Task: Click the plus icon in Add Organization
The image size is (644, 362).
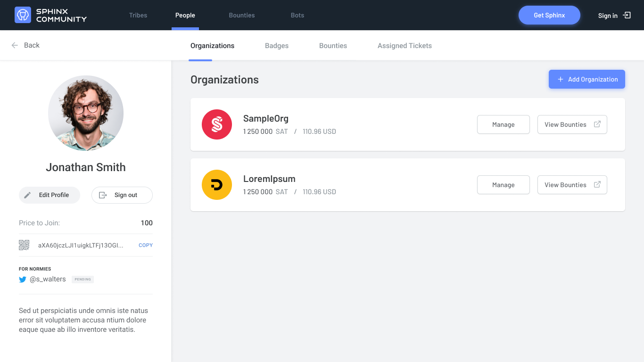Action: click(x=560, y=79)
